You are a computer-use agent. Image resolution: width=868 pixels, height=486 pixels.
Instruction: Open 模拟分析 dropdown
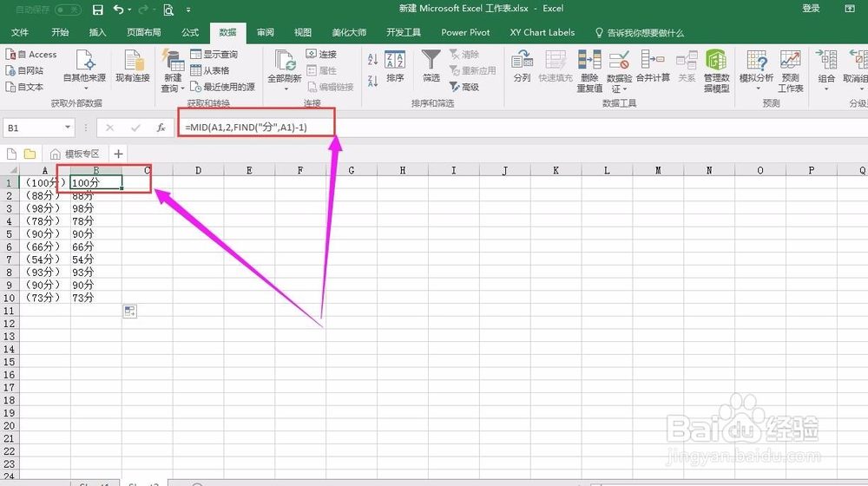(x=756, y=70)
